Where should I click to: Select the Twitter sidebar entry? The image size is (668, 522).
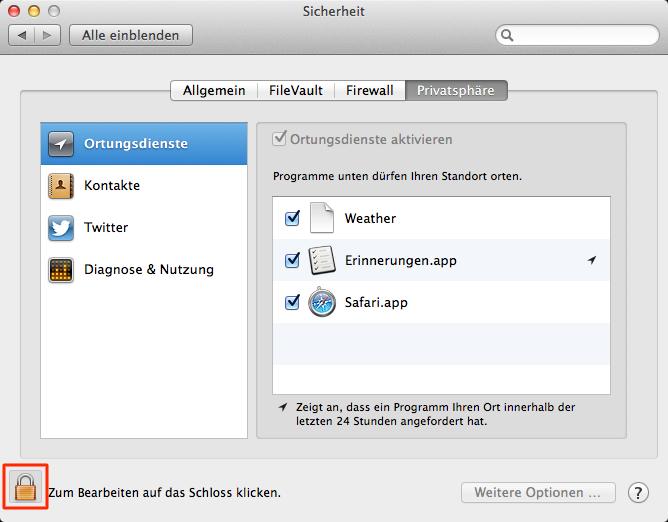[144, 228]
